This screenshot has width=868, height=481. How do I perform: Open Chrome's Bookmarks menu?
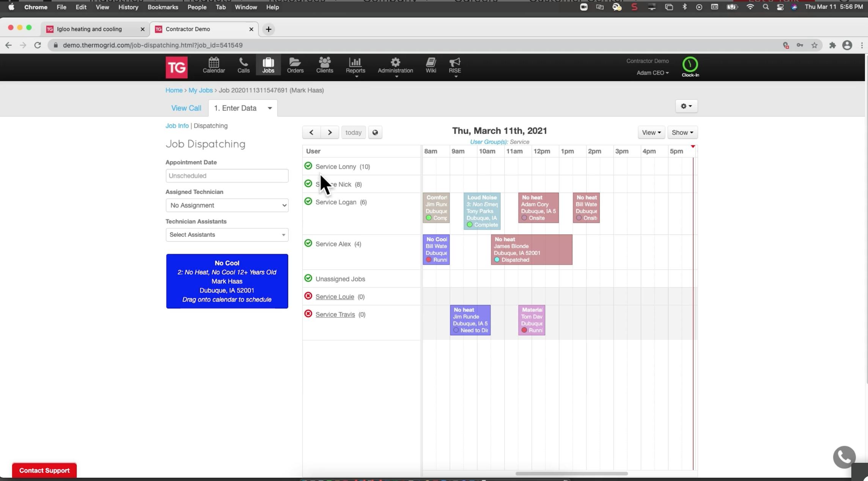click(x=163, y=7)
